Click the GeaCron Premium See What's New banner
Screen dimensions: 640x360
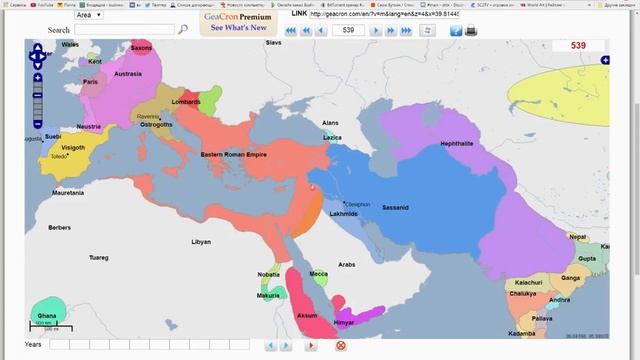(238, 22)
